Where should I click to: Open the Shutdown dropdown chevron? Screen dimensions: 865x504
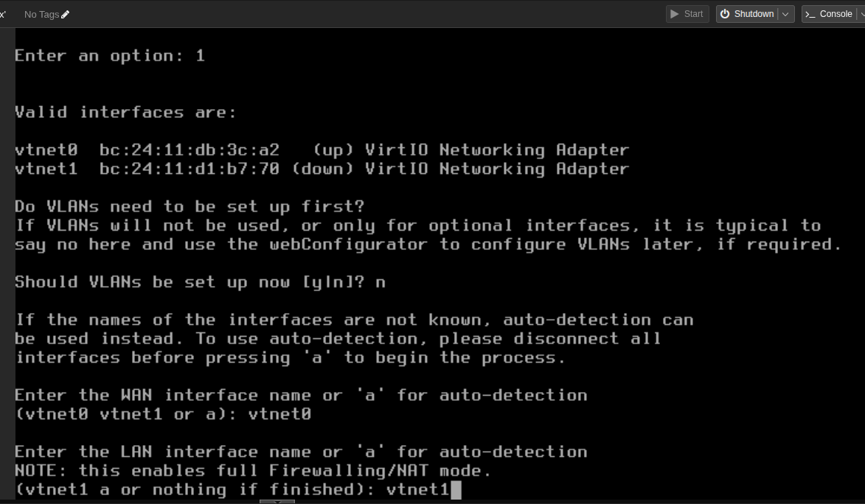tap(785, 13)
